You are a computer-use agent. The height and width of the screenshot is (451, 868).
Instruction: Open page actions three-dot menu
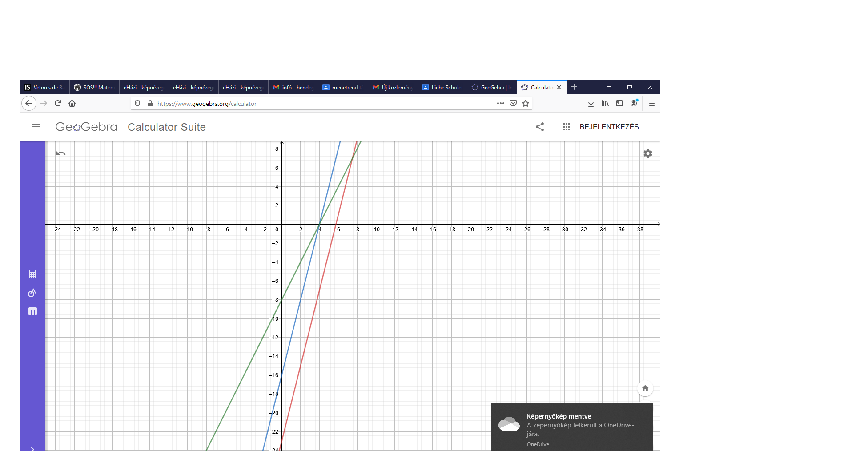[500, 104]
